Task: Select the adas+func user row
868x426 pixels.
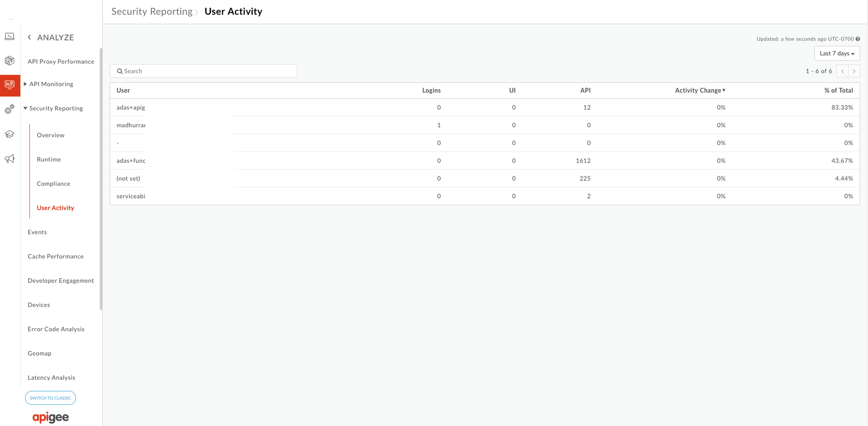Action: [x=485, y=161]
